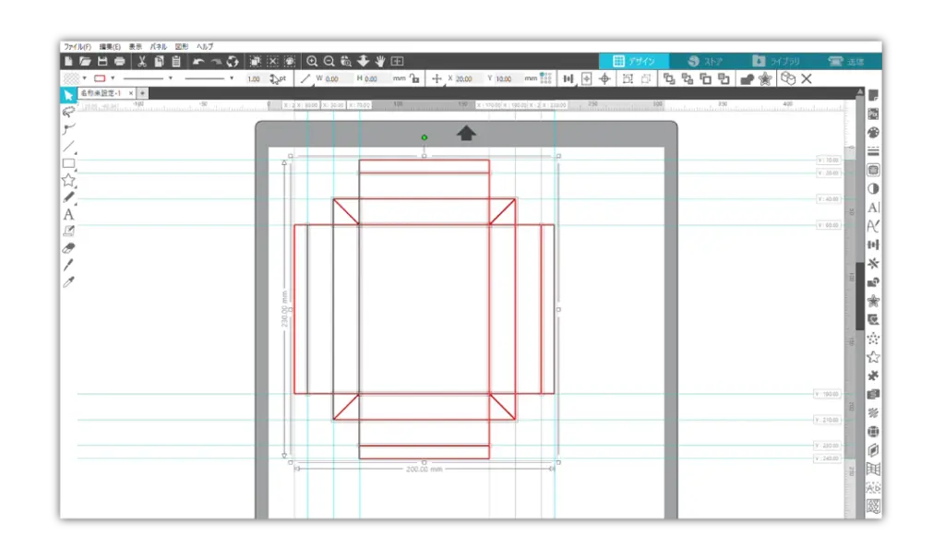Open the ファイル(F) menu
Screen dimensions: 945x560
(77, 46)
